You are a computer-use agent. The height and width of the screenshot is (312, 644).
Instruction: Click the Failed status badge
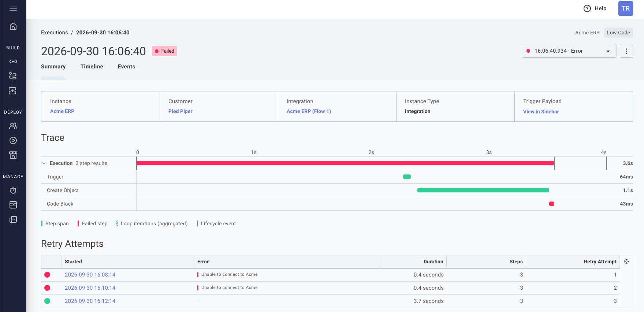(x=164, y=51)
